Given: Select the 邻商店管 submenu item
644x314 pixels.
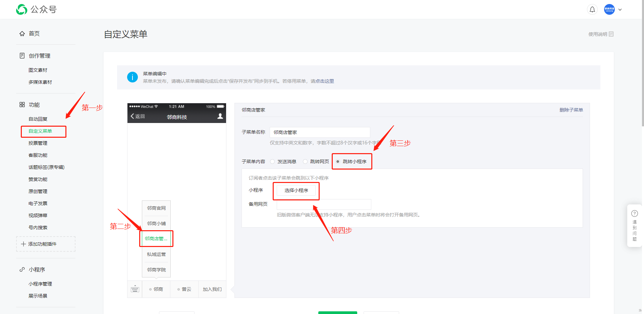Looking at the screenshot, I should [156, 239].
